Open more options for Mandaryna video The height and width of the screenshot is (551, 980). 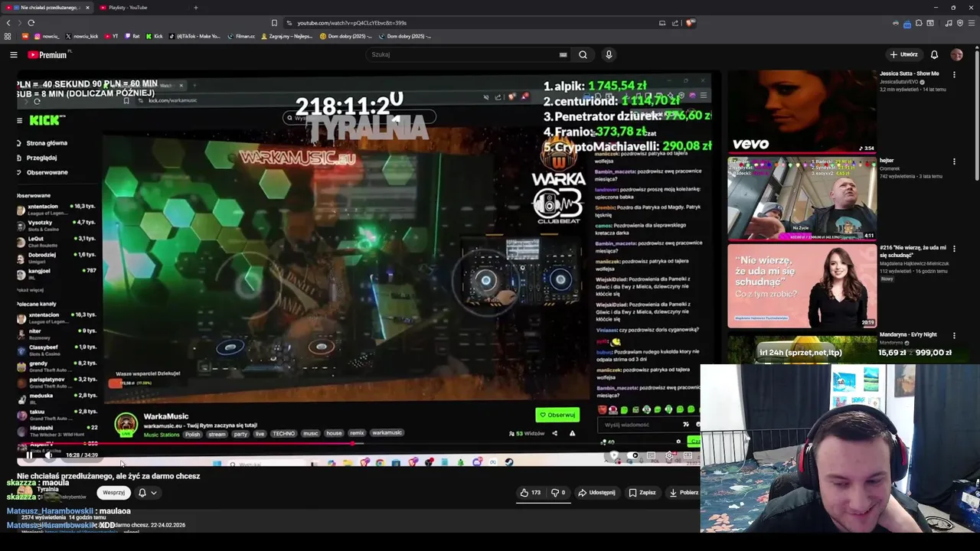[954, 335]
